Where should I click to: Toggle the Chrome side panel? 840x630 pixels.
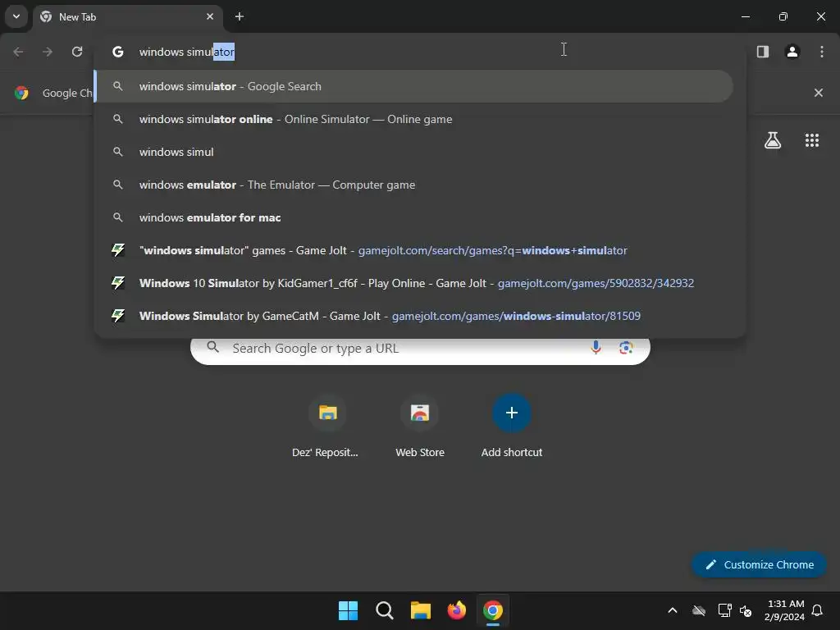pyautogui.click(x=763, y=52)
